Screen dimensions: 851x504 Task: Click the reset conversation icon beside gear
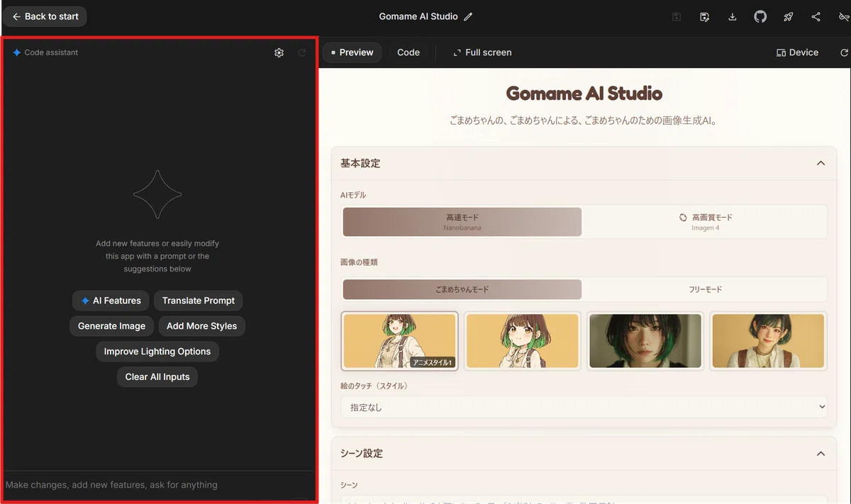(302, 52)
